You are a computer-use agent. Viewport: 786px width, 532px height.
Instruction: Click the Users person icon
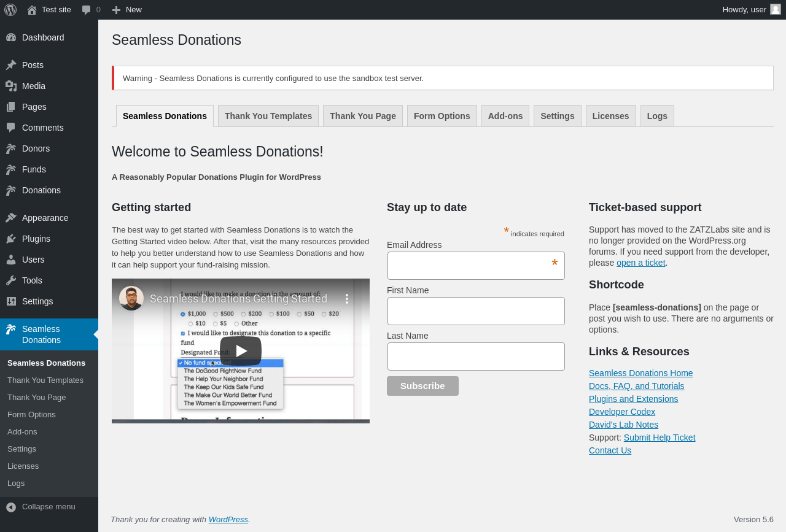pos(11,260)
